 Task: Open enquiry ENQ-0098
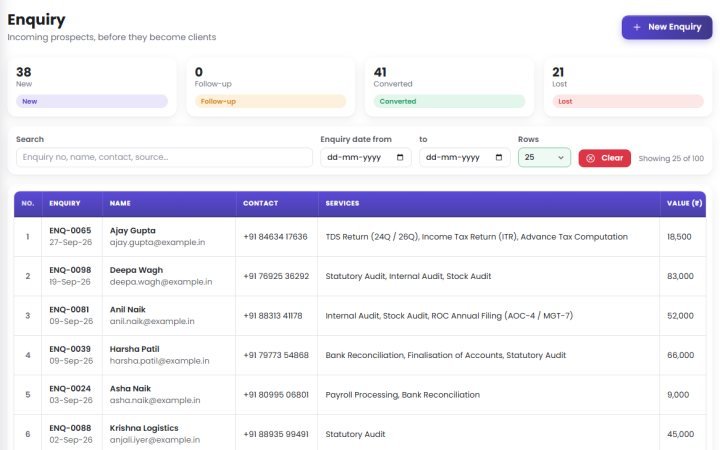70,270
